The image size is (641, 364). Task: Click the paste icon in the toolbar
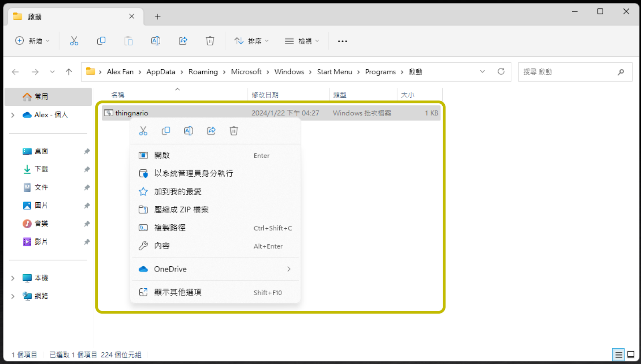129,40
